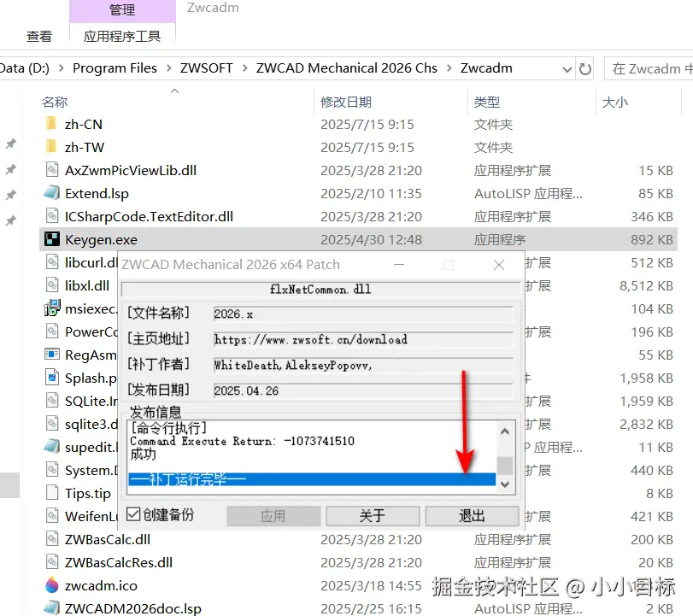Image resolution: width=693 pixels, height=616 pixels.
Task: Click the scrollbar thumb in 发布信息 log
Action: point(505,466)
